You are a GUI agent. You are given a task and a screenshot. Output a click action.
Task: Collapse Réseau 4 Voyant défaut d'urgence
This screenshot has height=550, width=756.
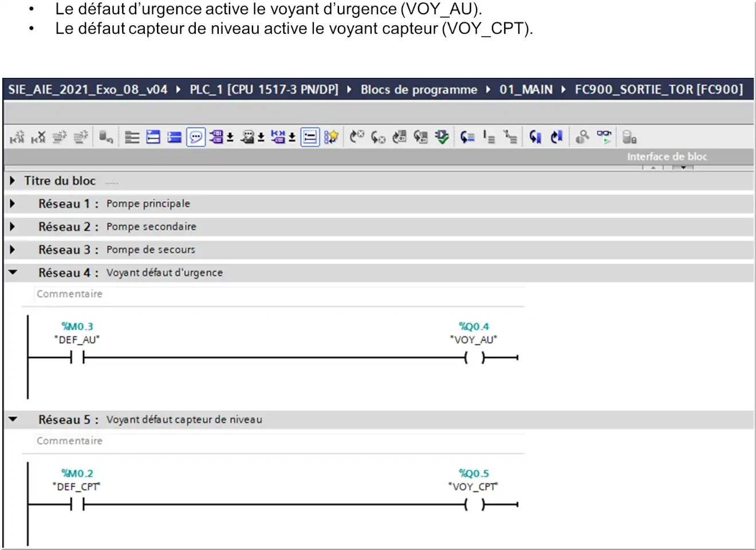[13, 272]
